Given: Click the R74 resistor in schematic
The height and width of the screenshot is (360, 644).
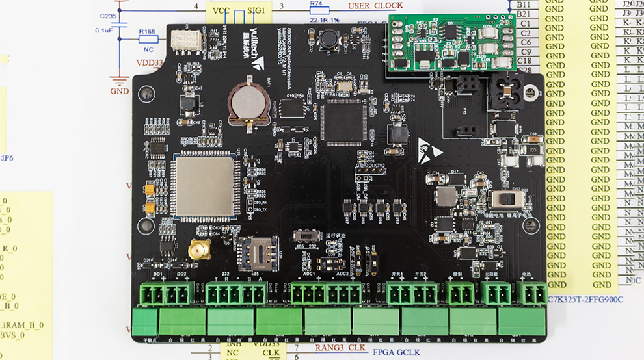Looking at the screenshot, I should pyautogui.click(x=317, y=10).
